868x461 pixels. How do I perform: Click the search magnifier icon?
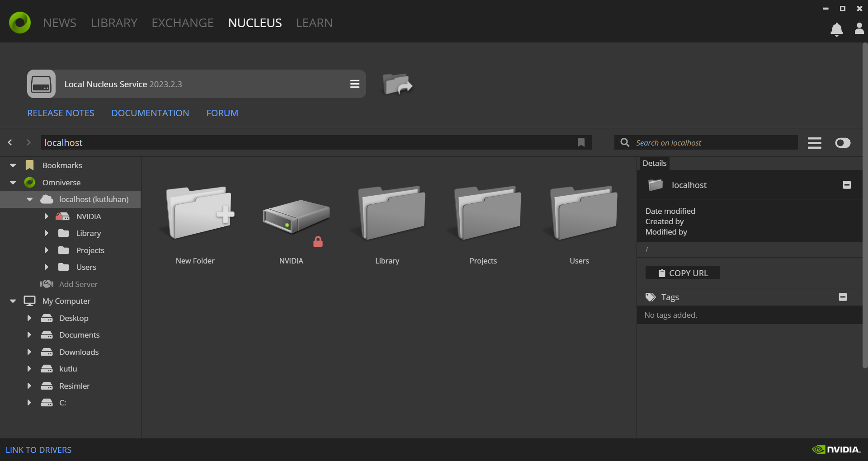coord(625,142)
